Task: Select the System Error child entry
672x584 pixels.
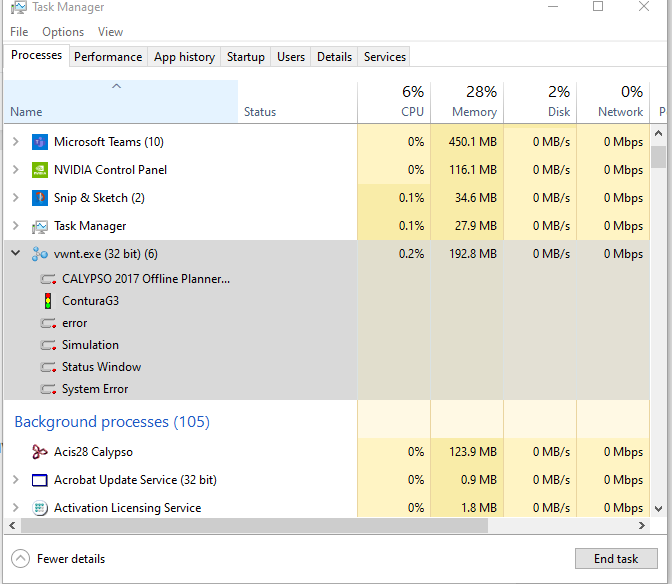Action: coord(95,389)
